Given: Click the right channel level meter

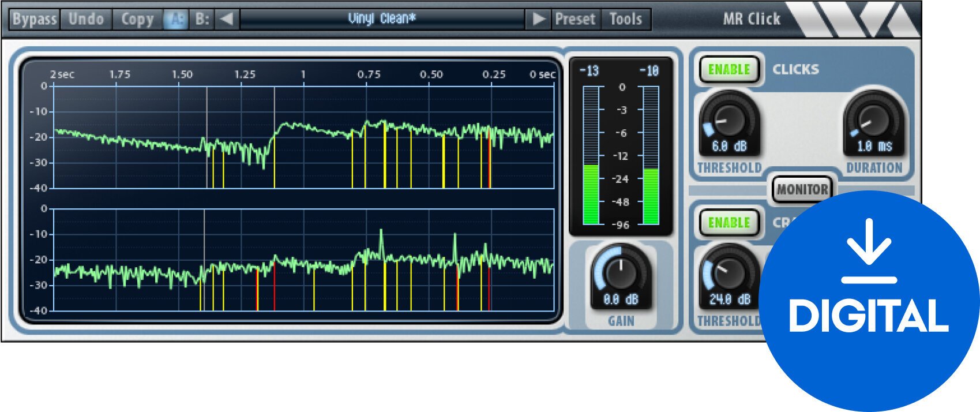Looking at the screenshot, I should [651, 155].
